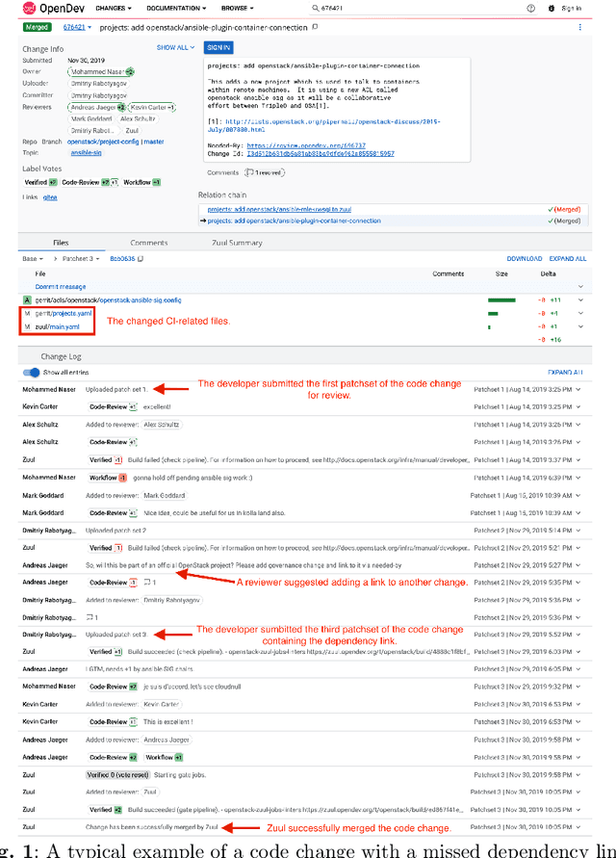The height and width of the screenshot is (858, 616).
Task: Click 'Sign in' in the top bar
Action: point(571,9)
